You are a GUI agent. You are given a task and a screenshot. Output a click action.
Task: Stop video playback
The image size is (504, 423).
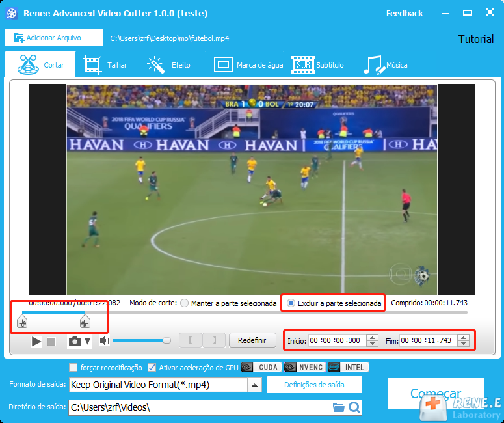point(51,341)
